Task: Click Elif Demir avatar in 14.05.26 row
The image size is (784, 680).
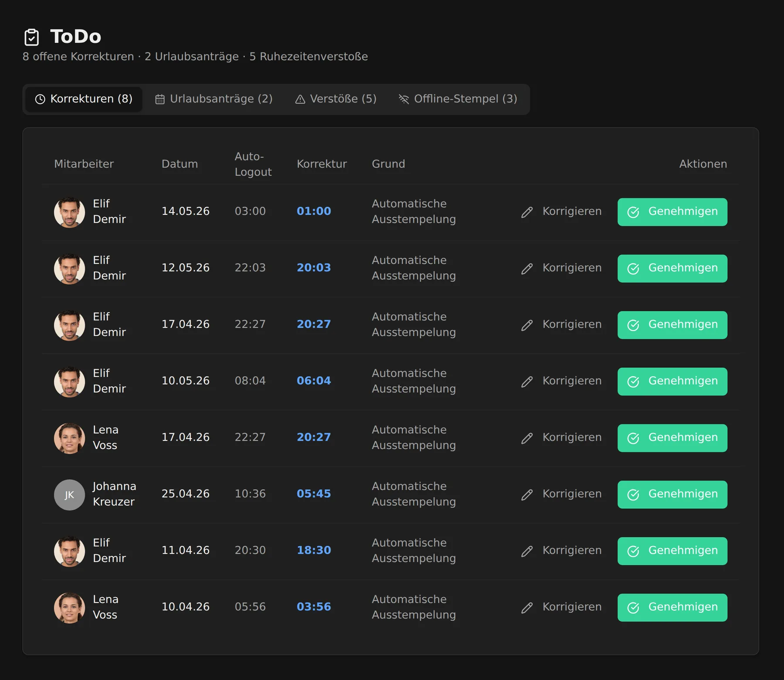Action: click(x=69, y=212)
